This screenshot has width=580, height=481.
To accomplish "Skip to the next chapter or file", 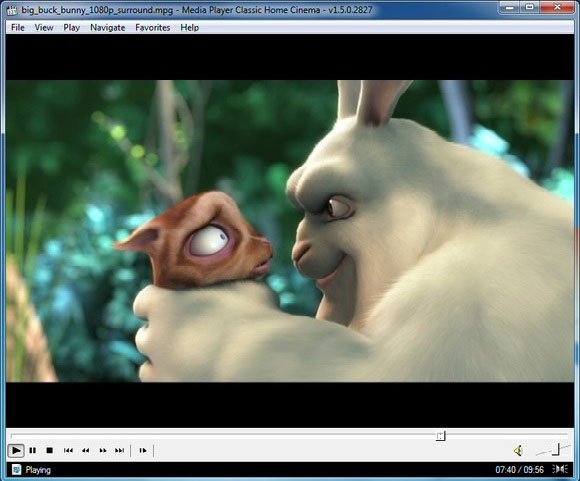I will tap(119, 450).
